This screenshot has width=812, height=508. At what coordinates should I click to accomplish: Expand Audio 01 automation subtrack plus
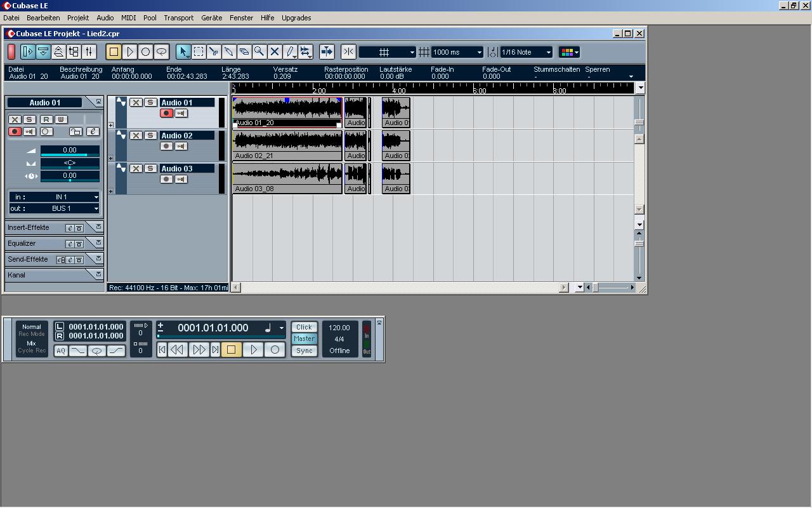(x=111, y=125)
